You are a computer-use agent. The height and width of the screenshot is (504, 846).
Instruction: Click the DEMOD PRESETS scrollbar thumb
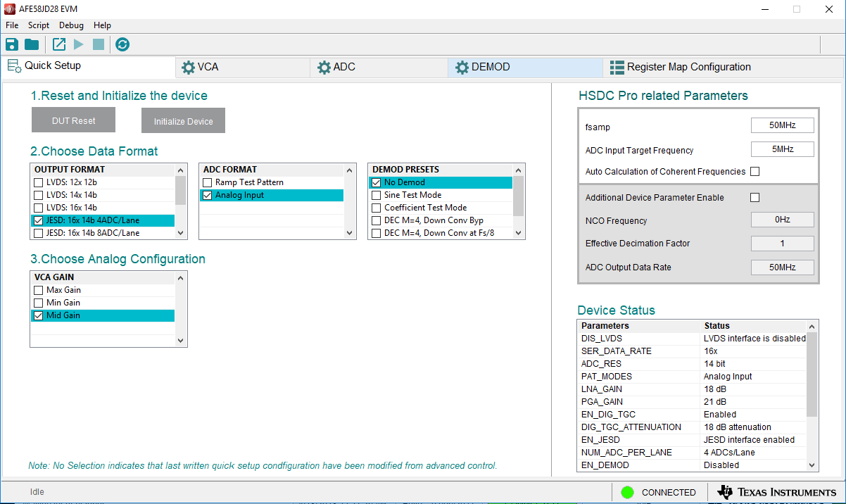point(519,196)
